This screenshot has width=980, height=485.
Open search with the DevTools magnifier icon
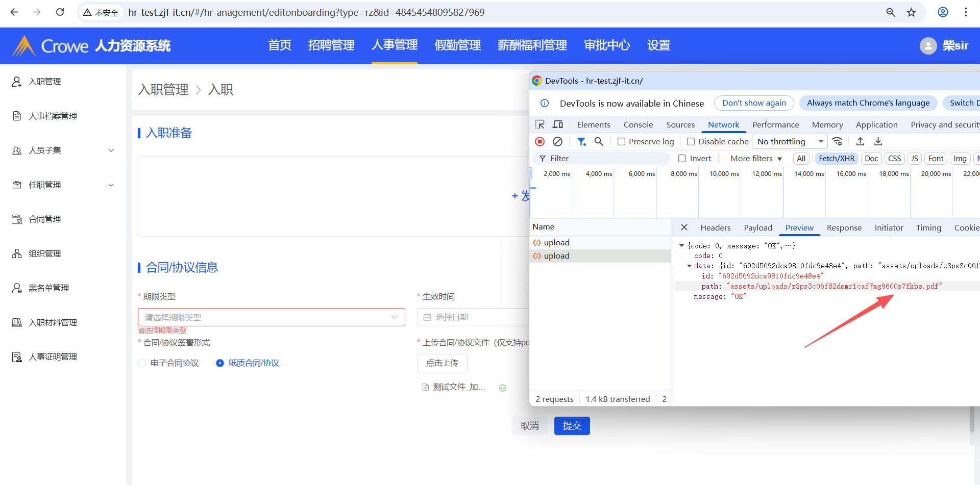coord(599,142)
